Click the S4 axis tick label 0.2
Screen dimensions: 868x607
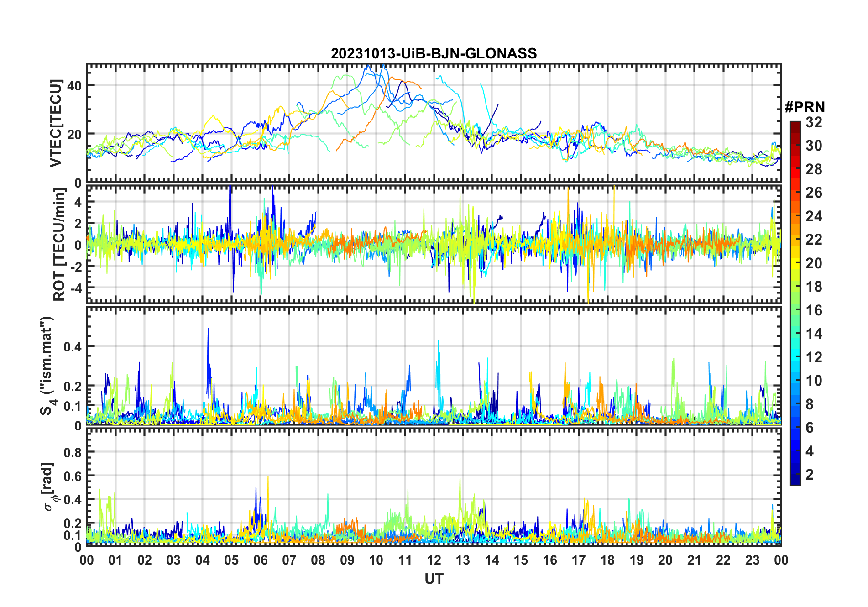[x=73, y=386]
